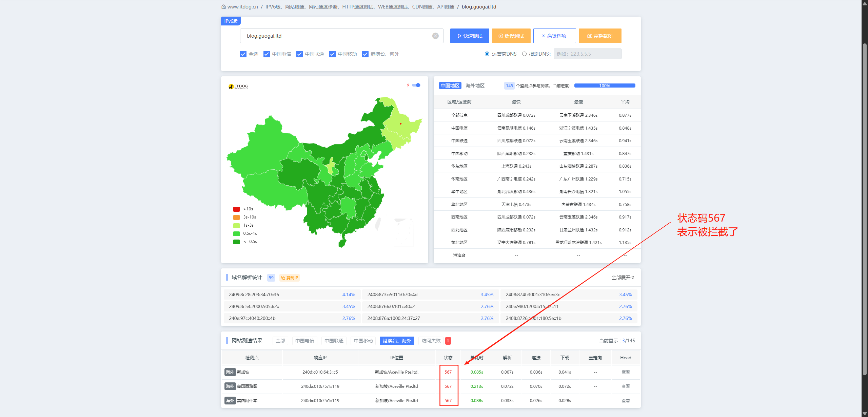The width and height of the screenshot is (868, 417).
Task: Click the red failure count badge
Action: [448, 341]
